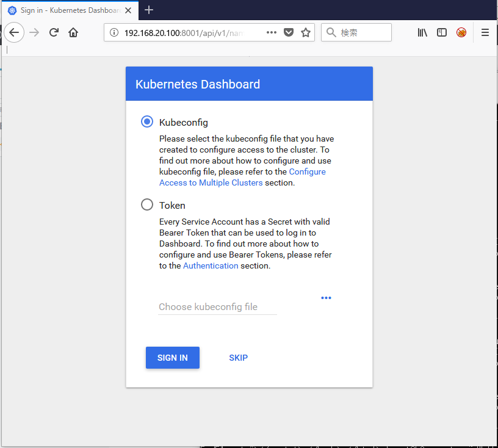The height and width of the screenshot is (448, 498).
Task: Toggle the sidebar view icon
Action: 442,32
